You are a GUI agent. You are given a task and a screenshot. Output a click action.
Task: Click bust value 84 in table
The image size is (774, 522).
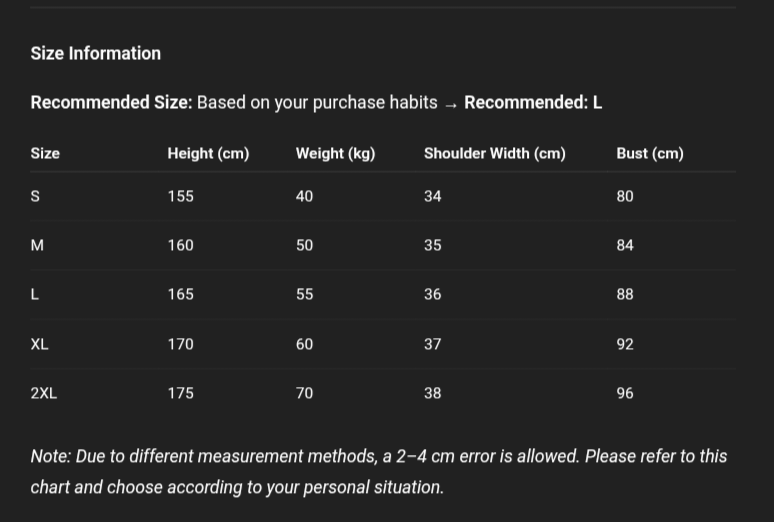click(625, 246)
